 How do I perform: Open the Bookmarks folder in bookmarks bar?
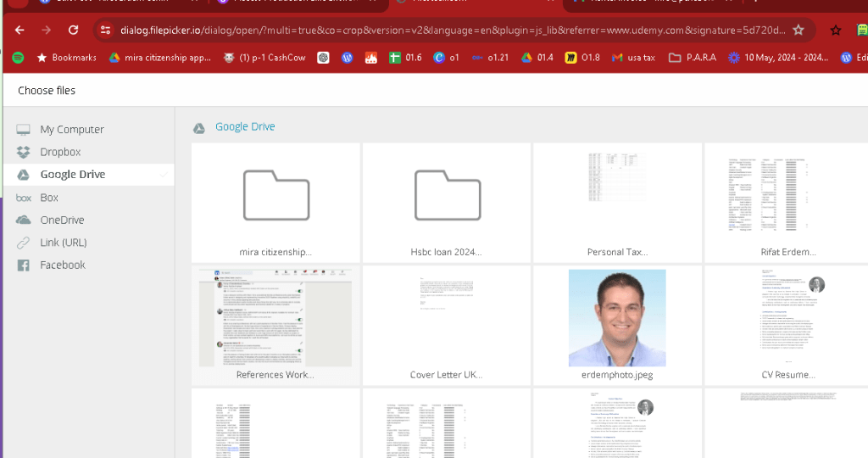click(66, 58)
